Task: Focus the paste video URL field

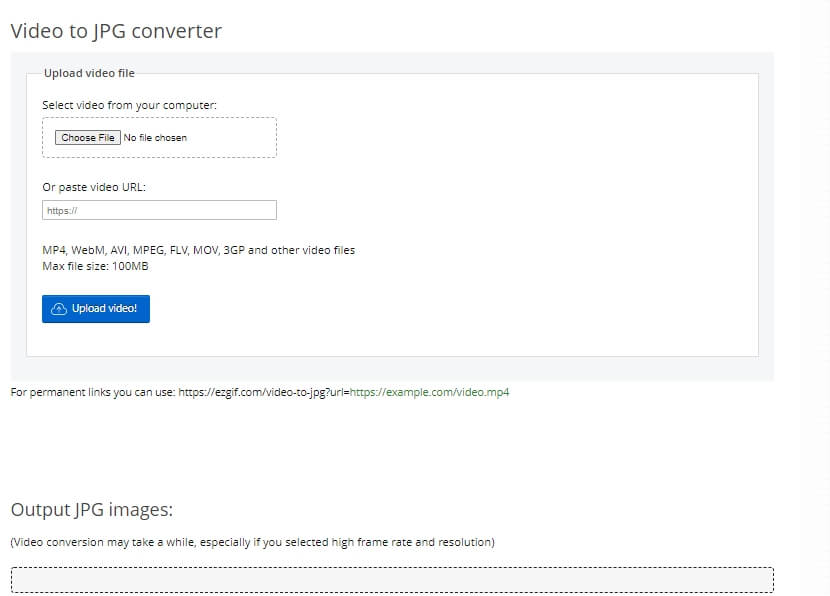Action: (x=159, y=210)
